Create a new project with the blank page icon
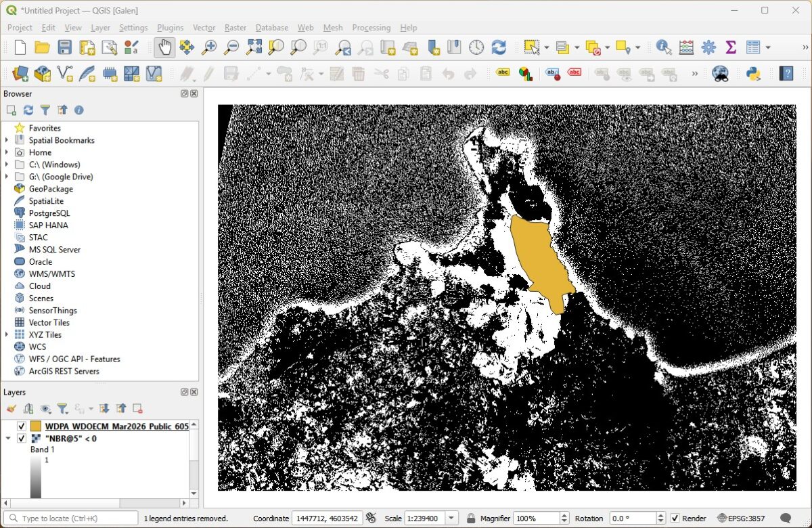Image resolution: width=812 pixels, height=528 pixels. coord(20,47)
